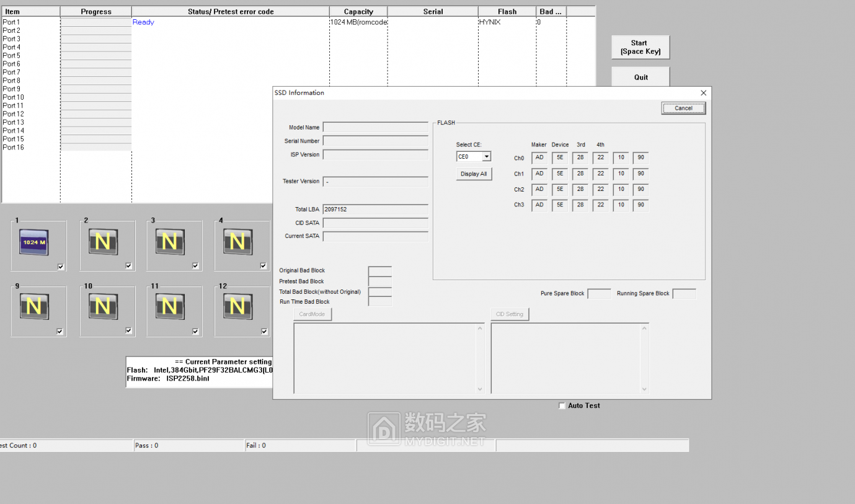The image size is (855, 504).
Task: Click the Quit button
Action: coord(640,77)
